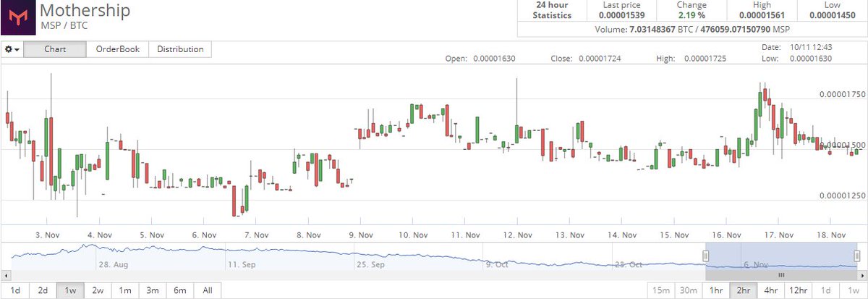
Task: Select the 2d range button
Action: 43,290
